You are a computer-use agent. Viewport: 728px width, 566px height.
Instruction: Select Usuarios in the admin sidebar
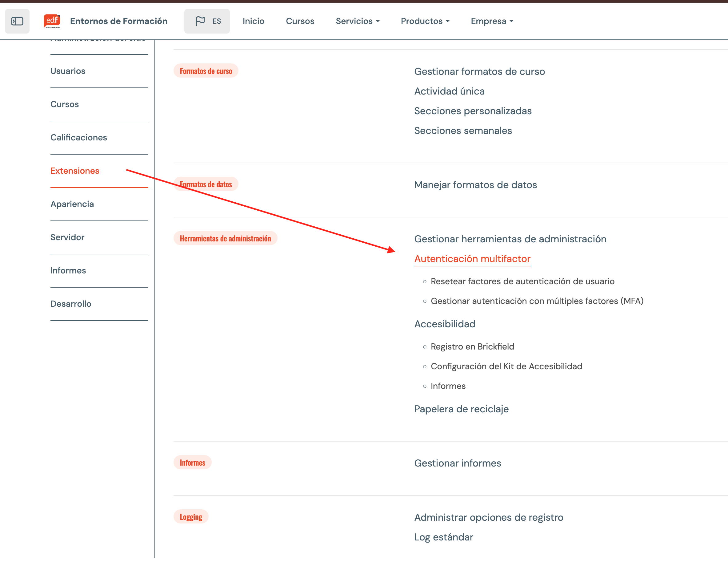[68, 71]
